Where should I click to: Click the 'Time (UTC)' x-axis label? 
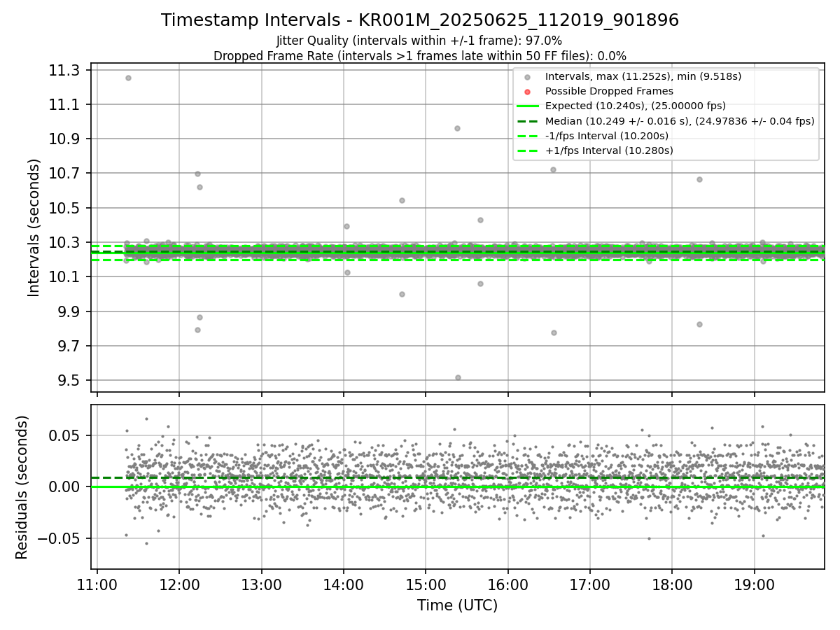pyautogui.click(x=458, y=605)
